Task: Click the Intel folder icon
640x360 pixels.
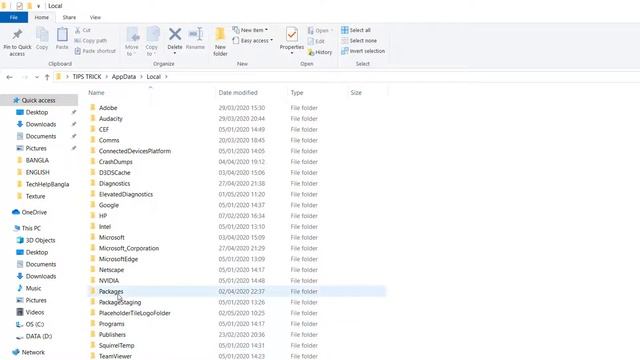Action: click(93, 226)
